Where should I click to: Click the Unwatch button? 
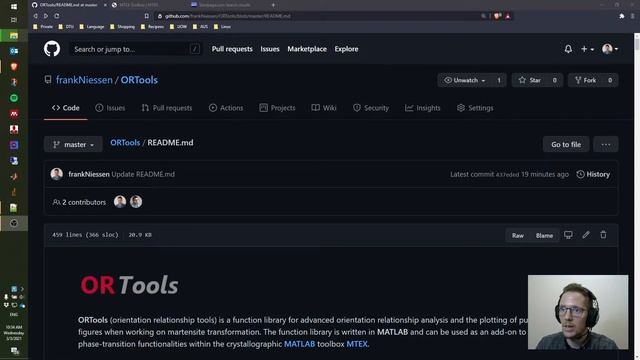[x=464, y=80]
